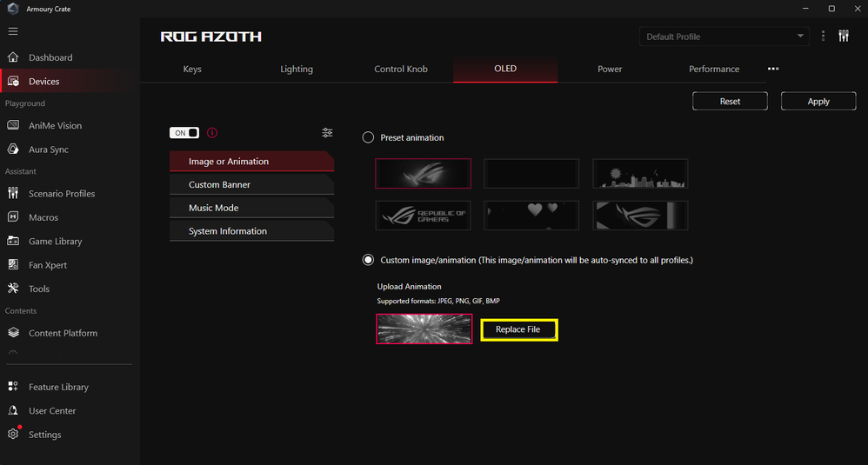
Task: Open the profile vertical dots menu
Action: pos(823,36)
